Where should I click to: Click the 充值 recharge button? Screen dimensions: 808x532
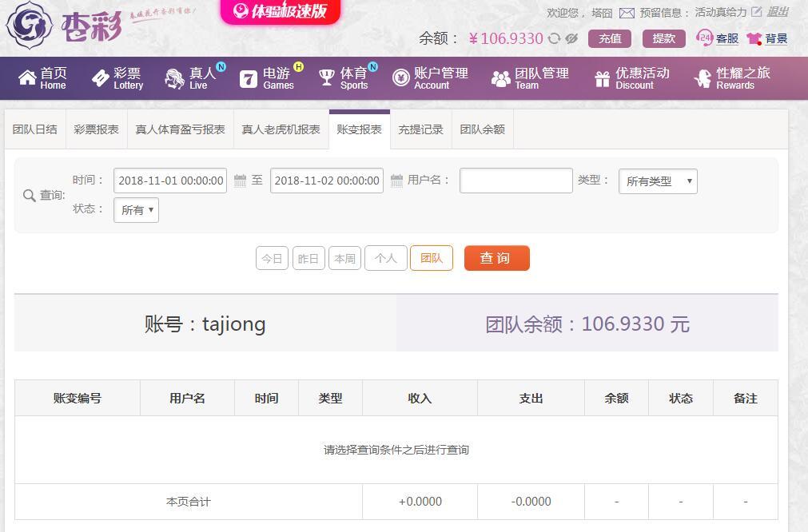coord(610,38)
